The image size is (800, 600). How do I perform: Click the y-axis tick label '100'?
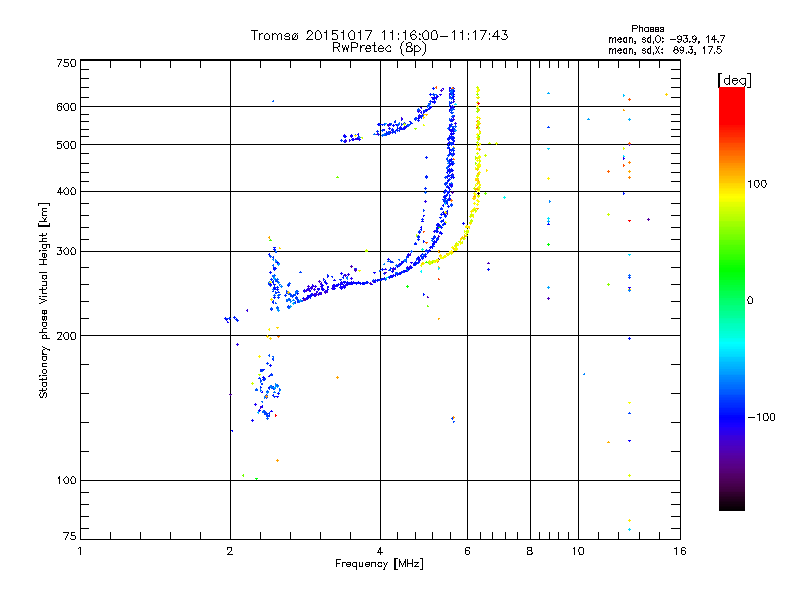(x=66, y=481)
